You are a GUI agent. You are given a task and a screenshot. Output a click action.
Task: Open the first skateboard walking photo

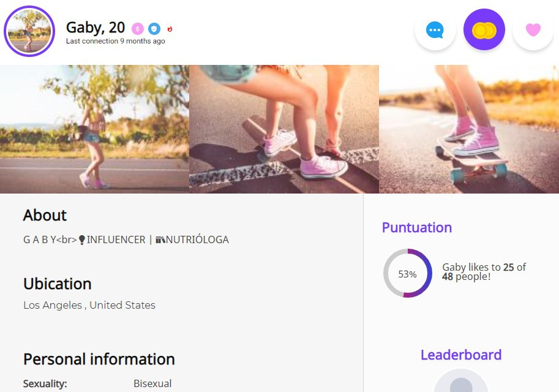pos(94,129)
